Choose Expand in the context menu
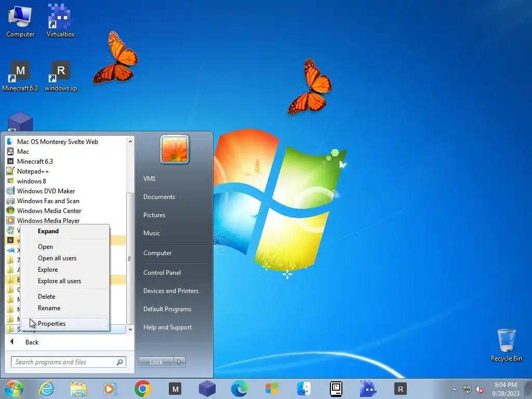Screen dimensions: 532x399 coord(65,231)
